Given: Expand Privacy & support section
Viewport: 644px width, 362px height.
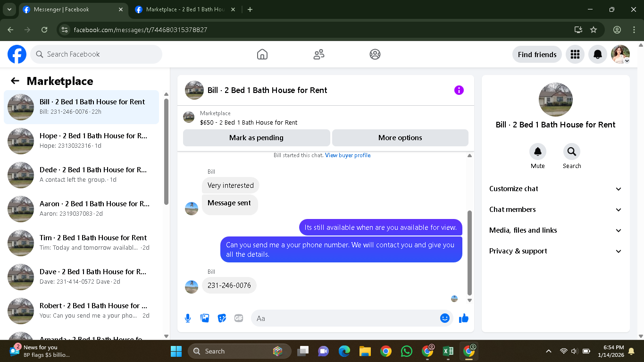Looking at the screenshot, I should 556,251.
